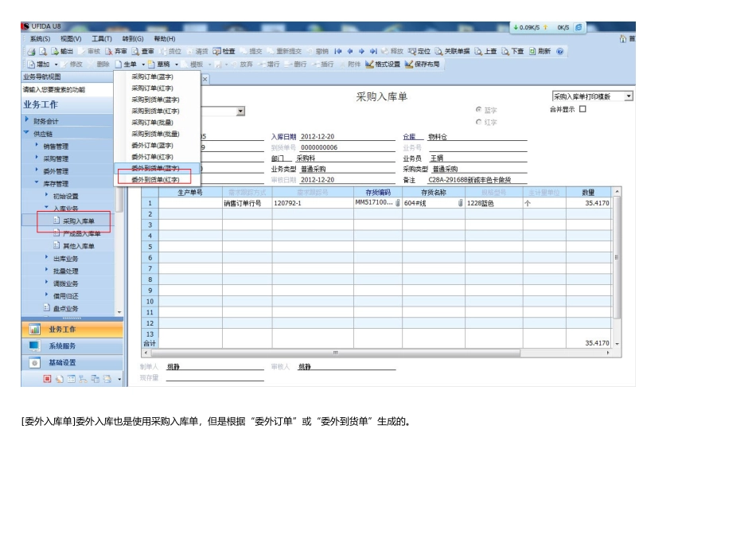
Task: Click the blue help icon
Action: 559,52
